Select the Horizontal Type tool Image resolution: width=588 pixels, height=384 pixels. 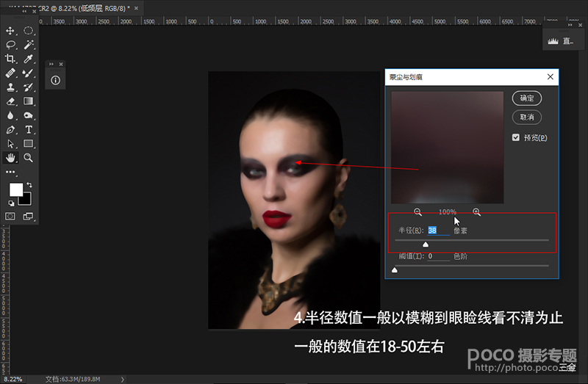29,129
